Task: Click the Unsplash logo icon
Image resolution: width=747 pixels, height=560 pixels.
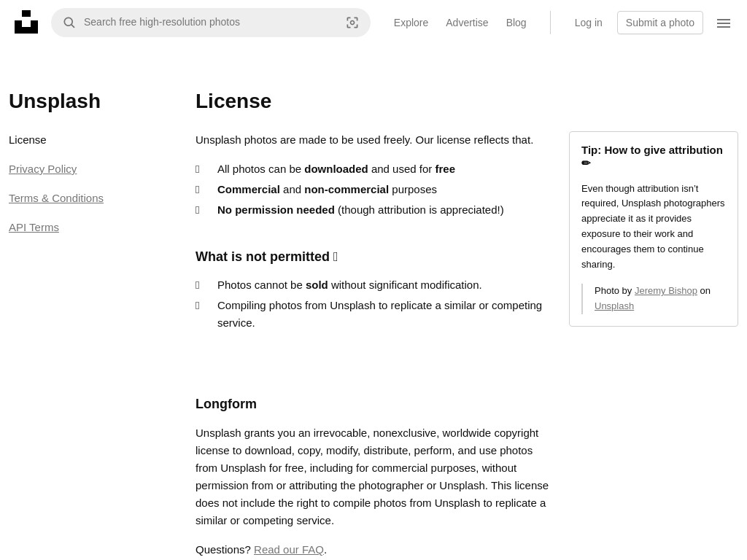Action: [x=26, y=22]
